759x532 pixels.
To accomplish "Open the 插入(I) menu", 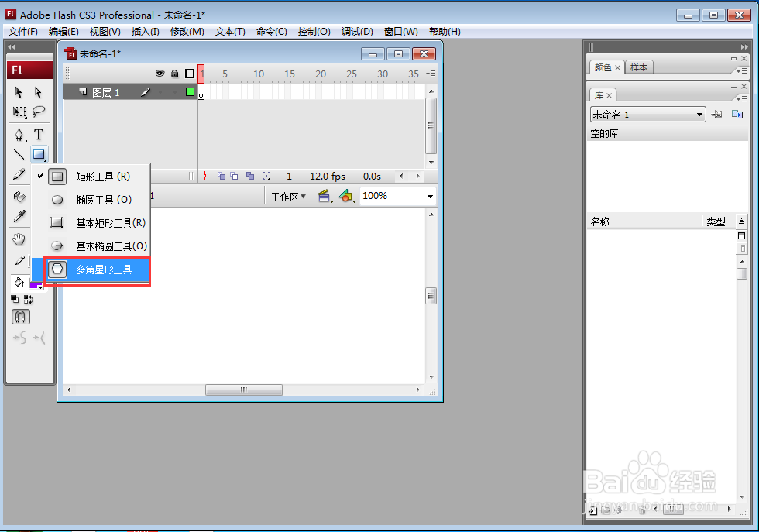I will click(x=146, y=32).
